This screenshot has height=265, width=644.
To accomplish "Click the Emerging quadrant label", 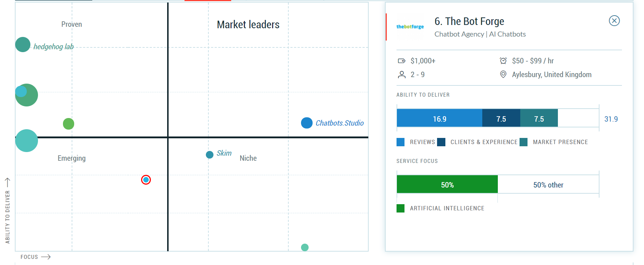I will tap(72, 158).
